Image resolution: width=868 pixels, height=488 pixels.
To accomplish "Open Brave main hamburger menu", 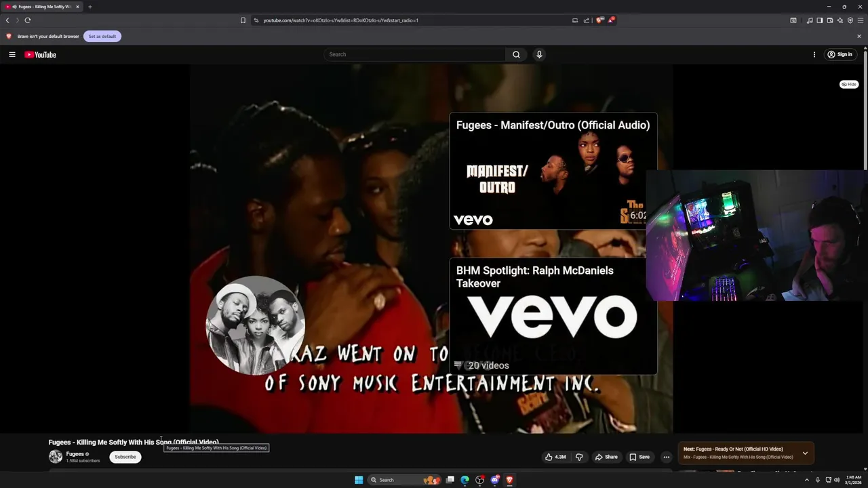I will click(x=861, y=20).
